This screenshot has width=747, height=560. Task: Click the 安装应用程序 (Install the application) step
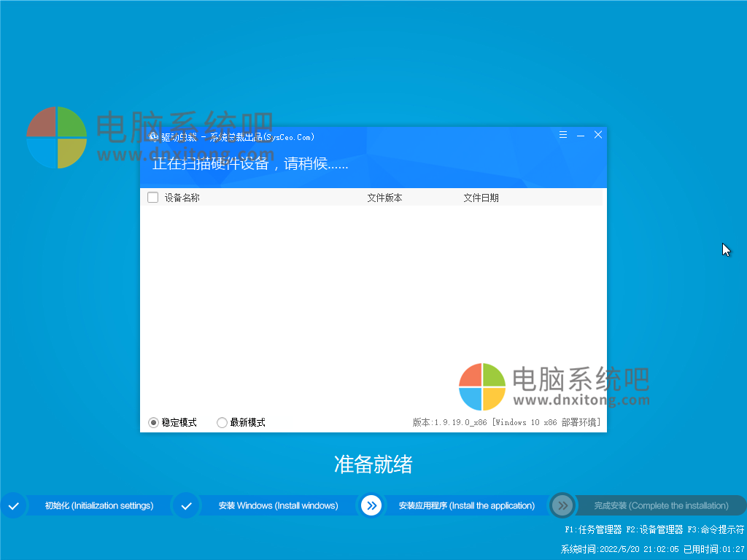pyautogui.click(x=466, y=505)
